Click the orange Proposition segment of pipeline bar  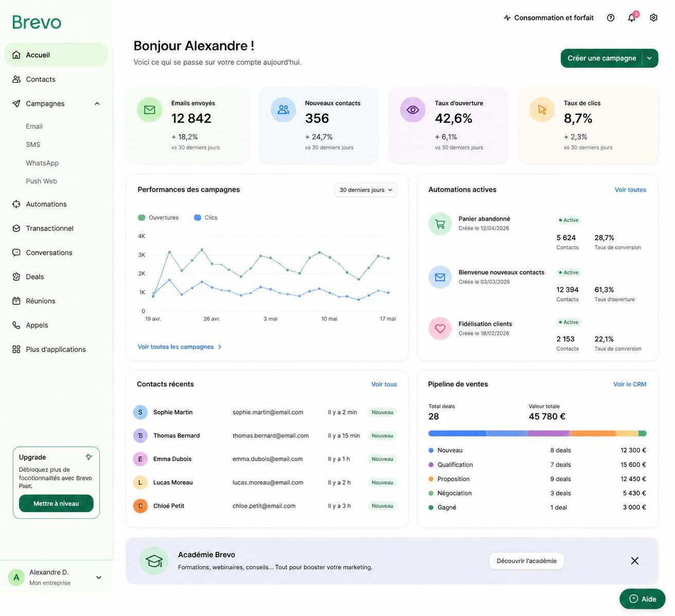593,433
